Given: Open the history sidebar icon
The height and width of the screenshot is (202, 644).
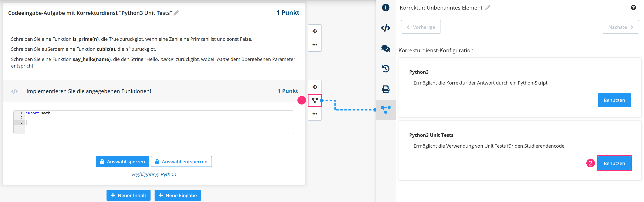Looking at the screenshot, I should coord(385,69).
